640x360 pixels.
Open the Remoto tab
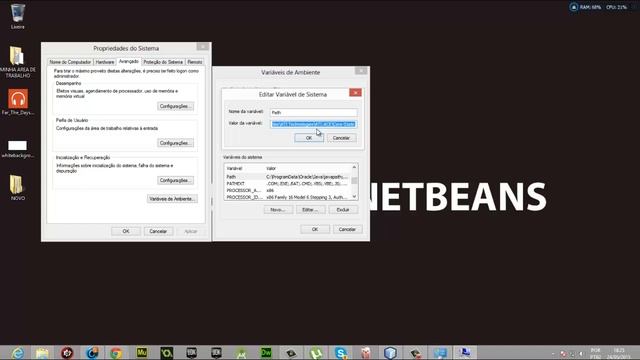click(195, 62)
